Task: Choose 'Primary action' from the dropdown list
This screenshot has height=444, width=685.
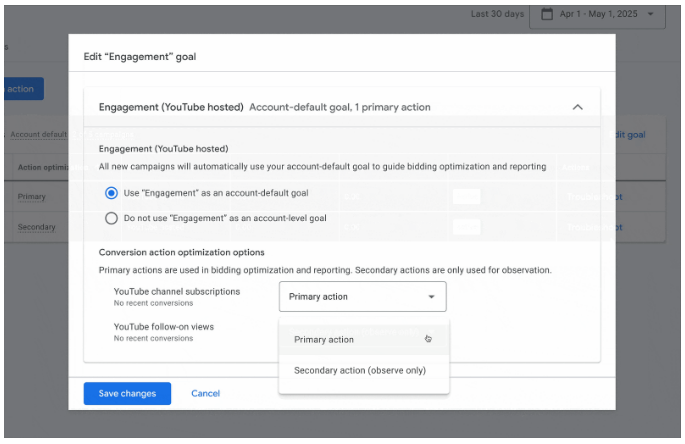Action: pyautogui.click(x=363, y=340)
